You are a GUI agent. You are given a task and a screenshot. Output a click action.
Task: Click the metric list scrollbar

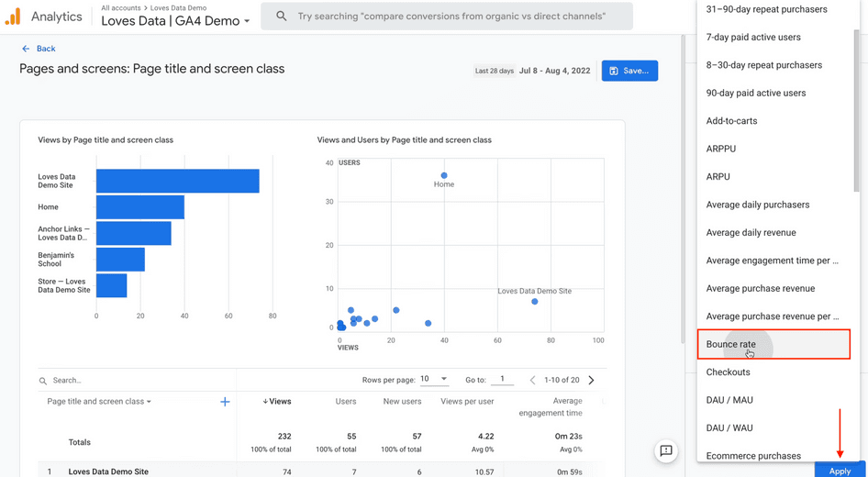coord(857,111)
